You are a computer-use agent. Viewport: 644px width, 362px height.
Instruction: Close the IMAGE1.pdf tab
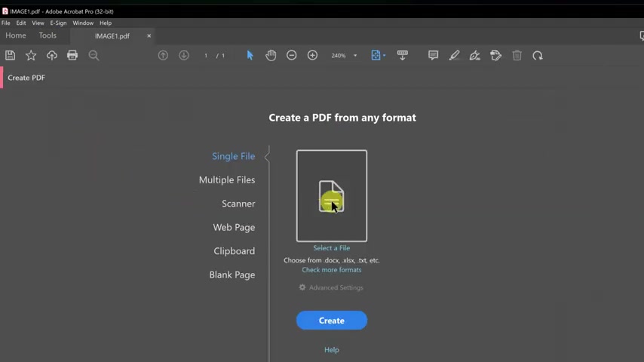(149, 36)
